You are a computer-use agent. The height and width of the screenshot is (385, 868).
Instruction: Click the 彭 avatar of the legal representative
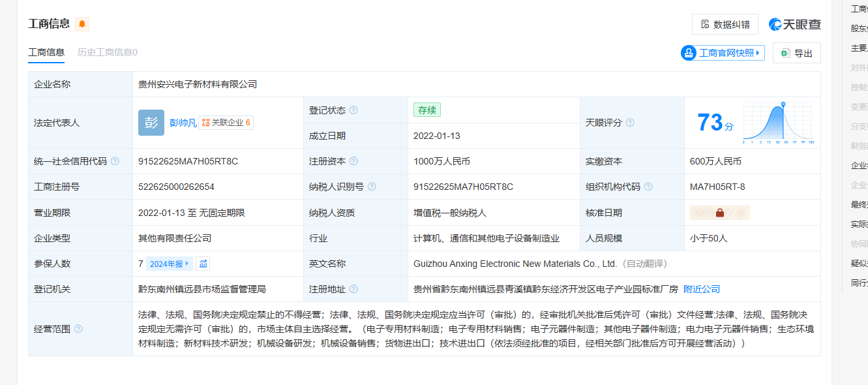[151, 123]
